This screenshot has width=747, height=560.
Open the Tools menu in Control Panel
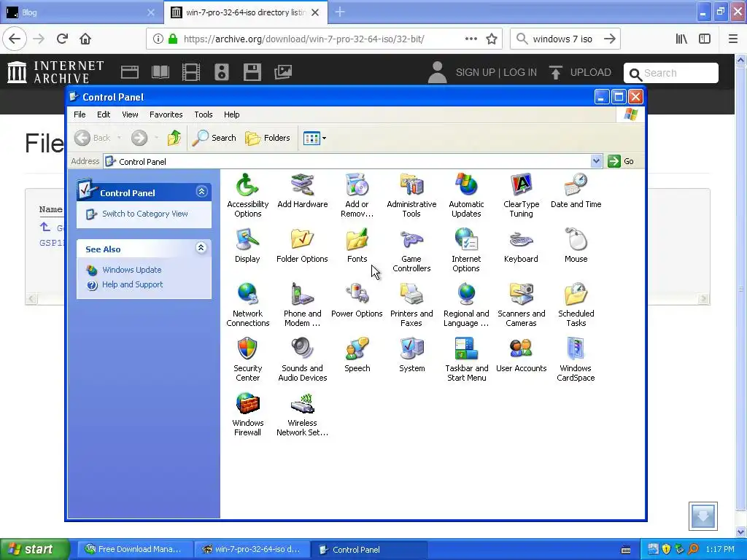click(203, 114)
